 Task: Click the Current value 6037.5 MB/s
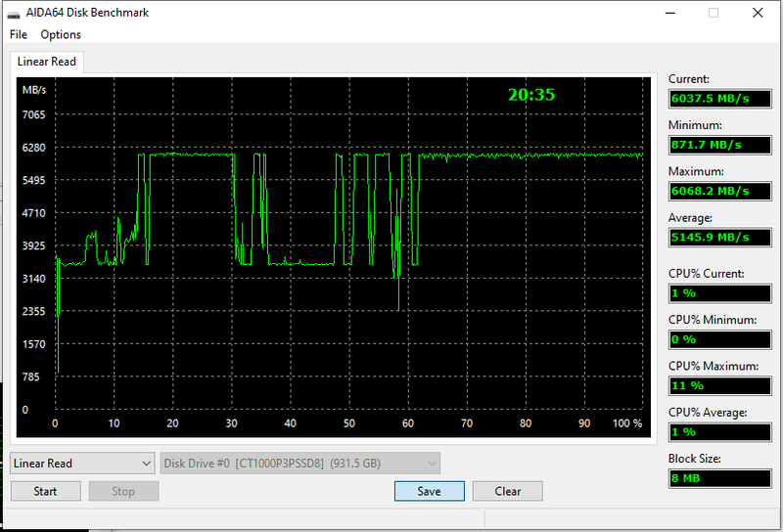720,99
